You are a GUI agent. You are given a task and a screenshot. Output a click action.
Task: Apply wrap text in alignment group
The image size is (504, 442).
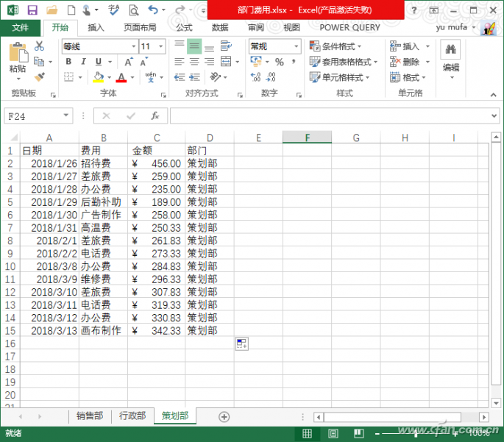[226, 46]
